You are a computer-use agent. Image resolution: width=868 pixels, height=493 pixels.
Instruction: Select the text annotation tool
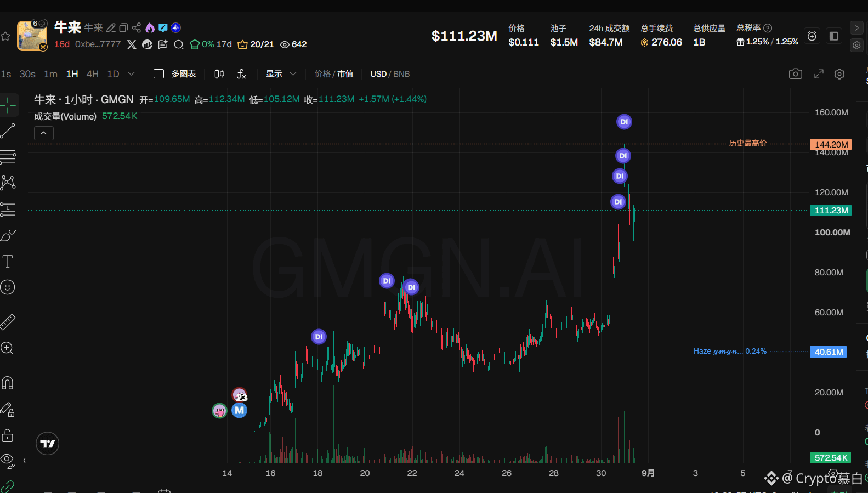click(8, 261)
